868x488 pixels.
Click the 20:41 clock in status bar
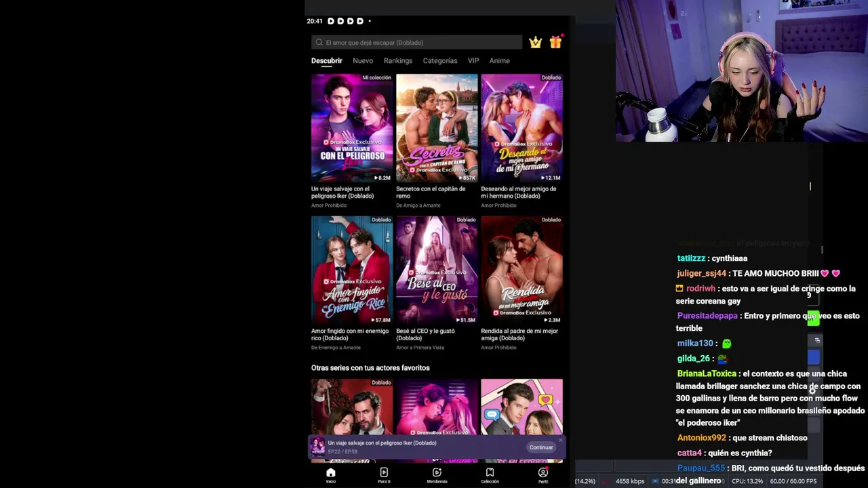314,21
